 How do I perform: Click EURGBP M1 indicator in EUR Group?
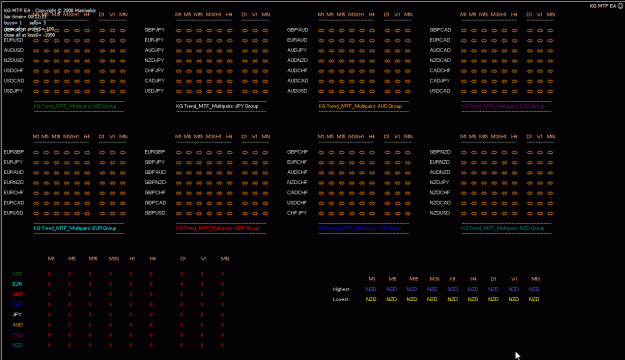pos(36,152)
